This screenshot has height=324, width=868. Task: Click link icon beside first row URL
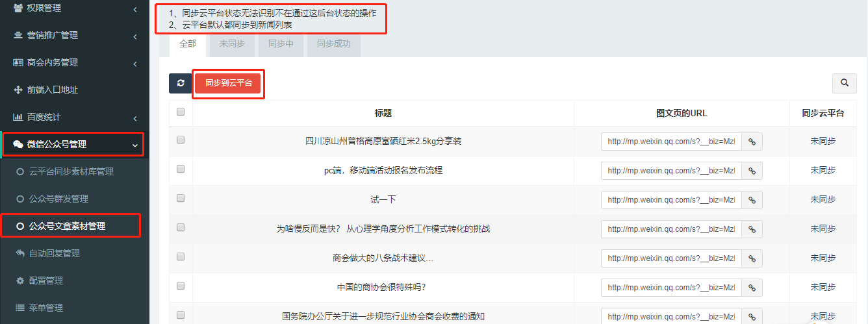[x=752, y=141]
